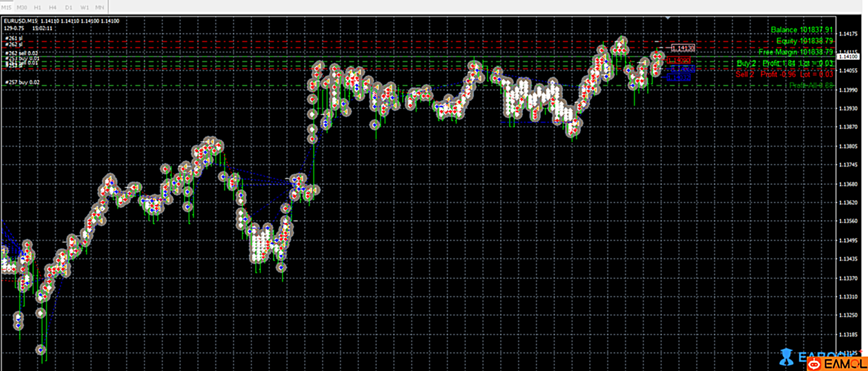868x371 pixels.
Task: Change chart to D1 daily timeframe
Action: 68,7
